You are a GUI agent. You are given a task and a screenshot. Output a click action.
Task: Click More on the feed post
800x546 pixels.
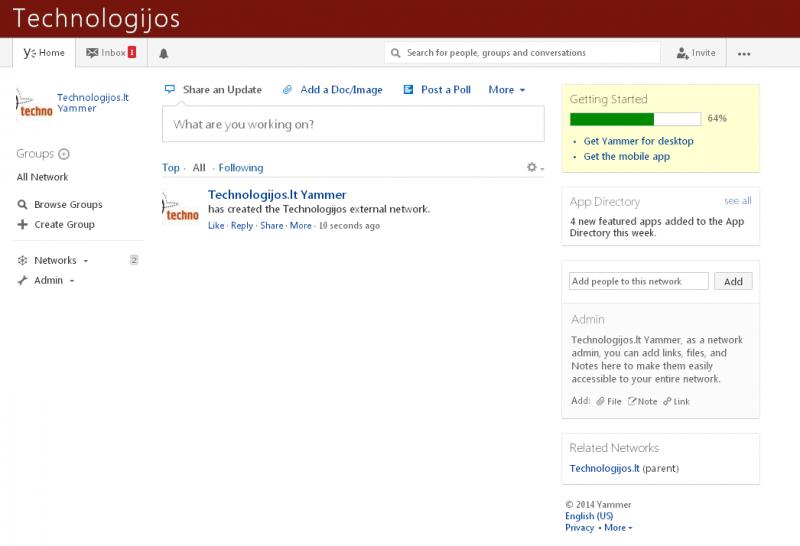(x=301, y=225)
